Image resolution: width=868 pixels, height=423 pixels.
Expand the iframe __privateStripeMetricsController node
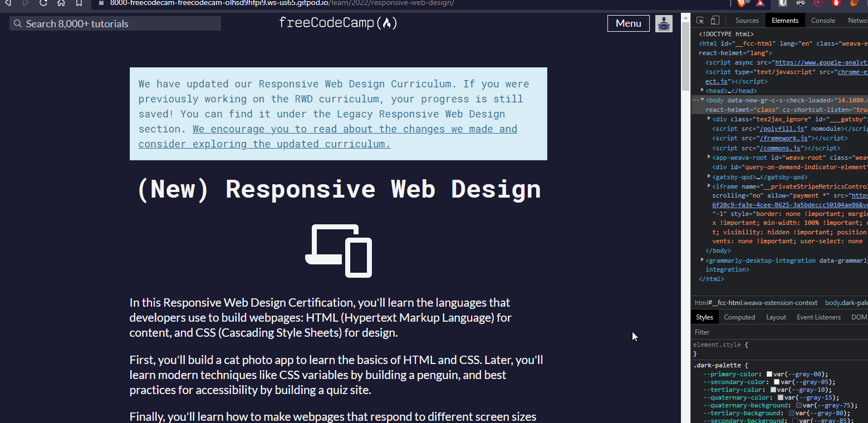click(x=709, y=186)
